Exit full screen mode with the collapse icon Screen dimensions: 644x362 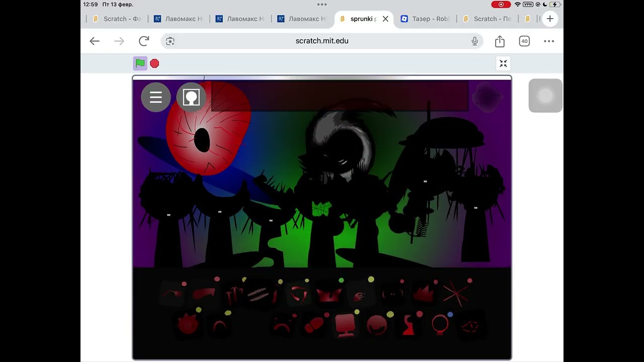point(503,63)
